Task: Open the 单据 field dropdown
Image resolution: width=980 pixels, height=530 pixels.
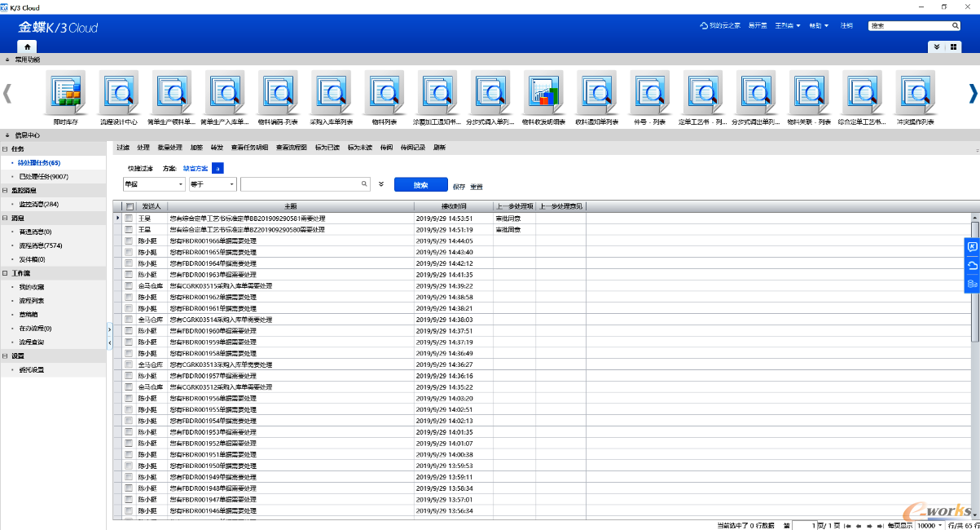Action: (x=181, y=185)
